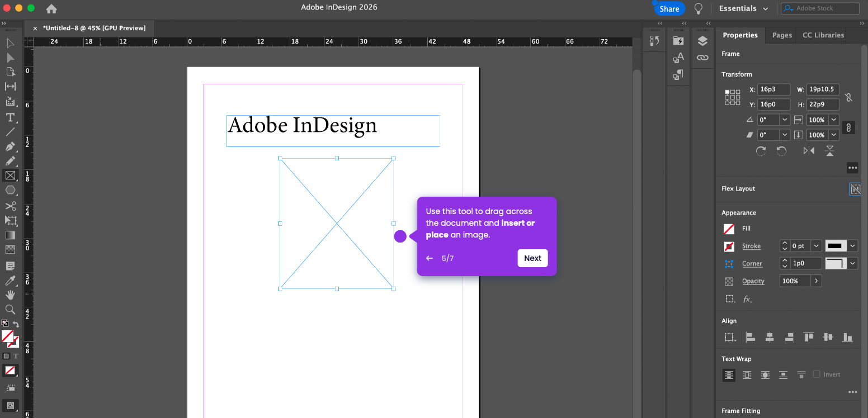Select Jump to Next Column wrap

pos(801,375)
